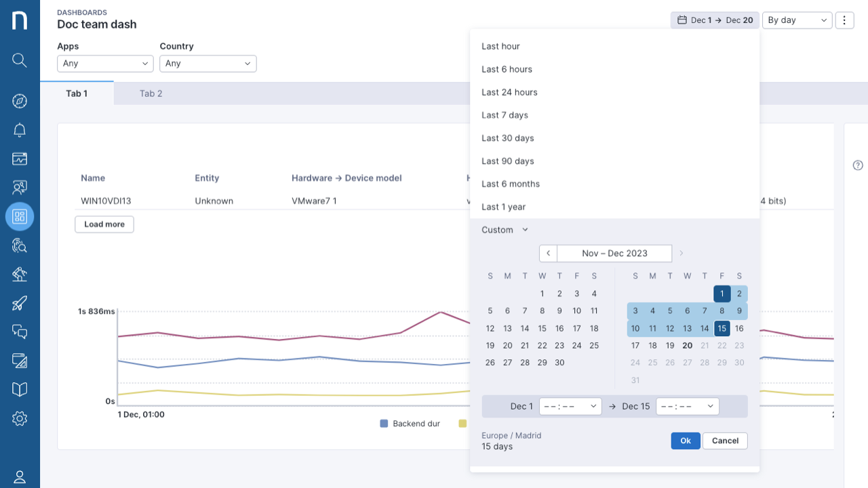Open the three-dot more options menu
868x488 pixels.
click(844, 20)
